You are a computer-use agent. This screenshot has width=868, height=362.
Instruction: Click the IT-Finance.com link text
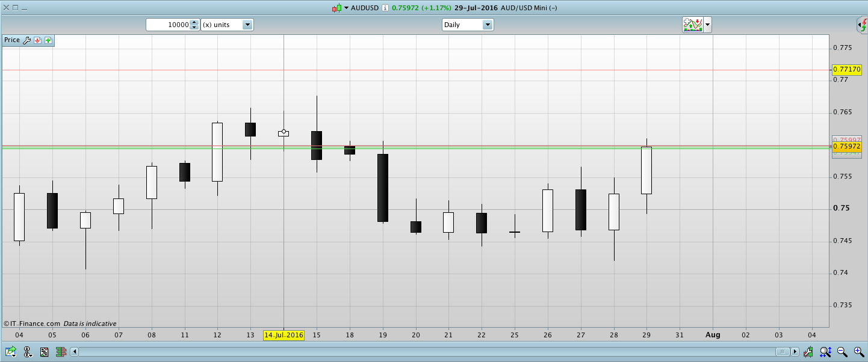[x=36, y=324]
